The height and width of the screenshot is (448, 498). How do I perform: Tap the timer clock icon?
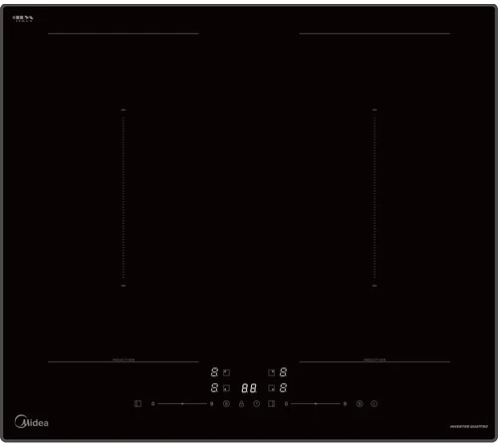(257, 403)
